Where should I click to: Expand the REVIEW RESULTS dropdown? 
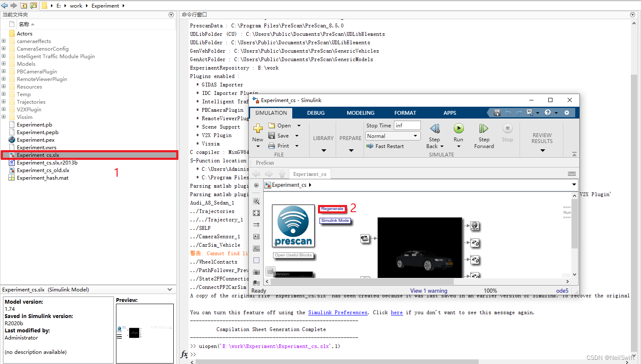(x=542, y=151)
